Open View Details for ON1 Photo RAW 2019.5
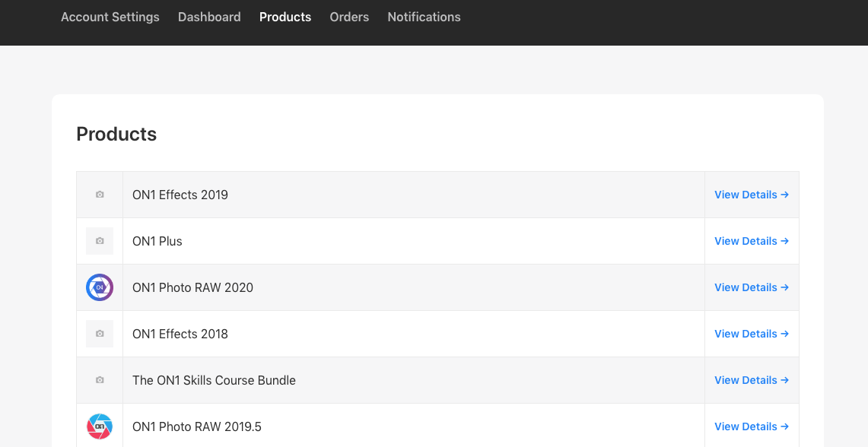Image resolution: width=868 pixels, height=447 pixels. click(751, 426)
